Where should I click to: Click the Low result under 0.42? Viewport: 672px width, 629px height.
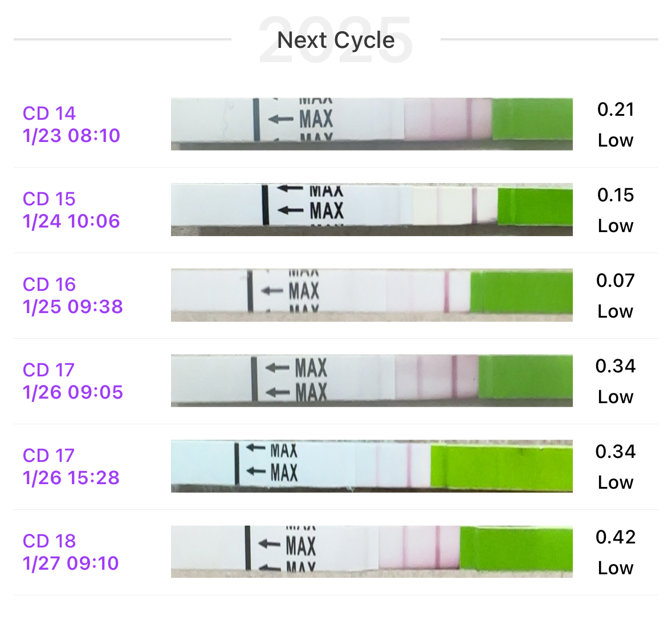pos(616,568)
